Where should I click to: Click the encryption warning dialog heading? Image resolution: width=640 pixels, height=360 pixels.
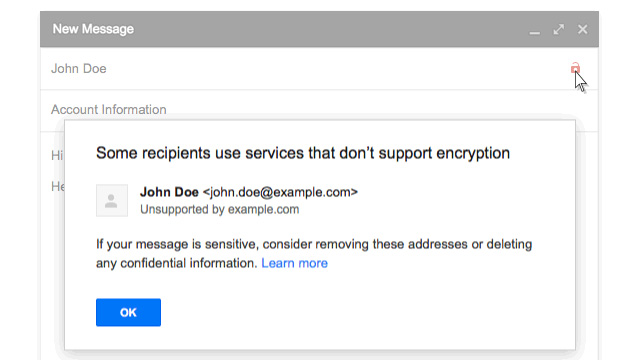(x=303, y=153)
